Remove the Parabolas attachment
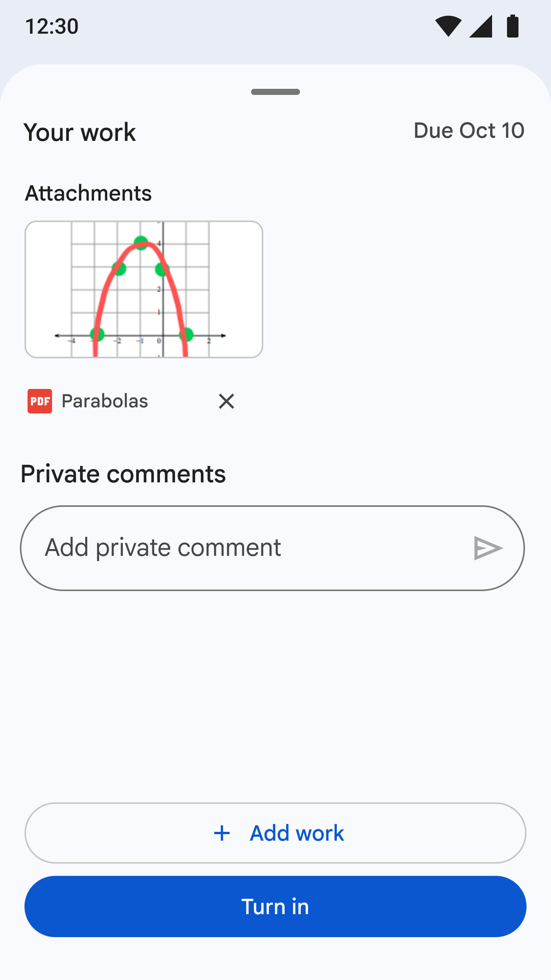This screenshot has height=980, width=551. 226,401
